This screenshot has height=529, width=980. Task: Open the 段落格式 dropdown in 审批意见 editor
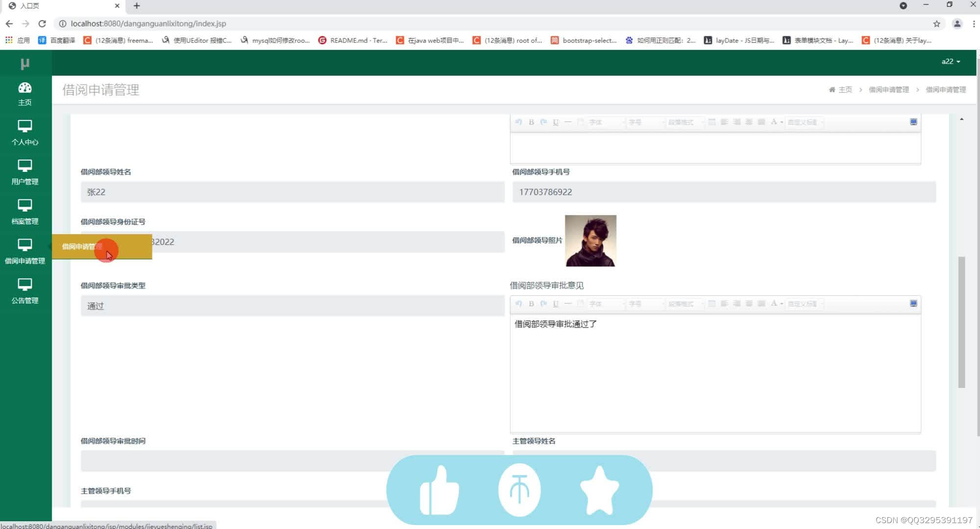click(686, 304)
